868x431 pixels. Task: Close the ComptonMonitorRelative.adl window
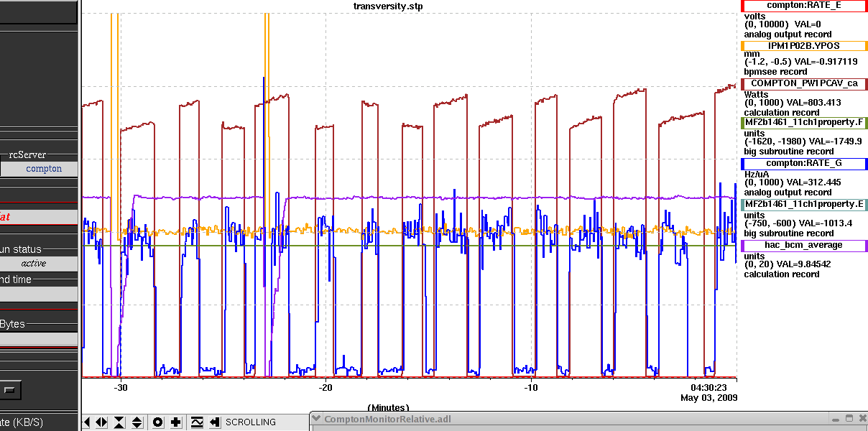(862, 419)
